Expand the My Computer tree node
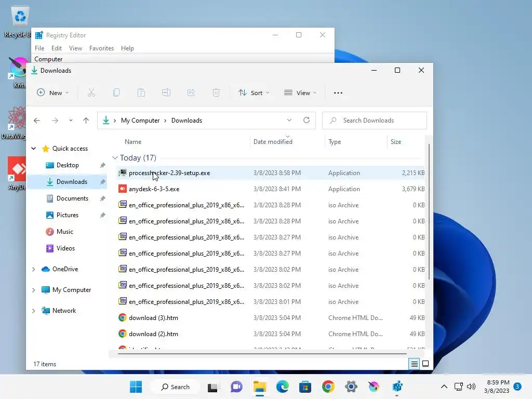The height and width of the screenshot is (399, 532). [33, 290]
